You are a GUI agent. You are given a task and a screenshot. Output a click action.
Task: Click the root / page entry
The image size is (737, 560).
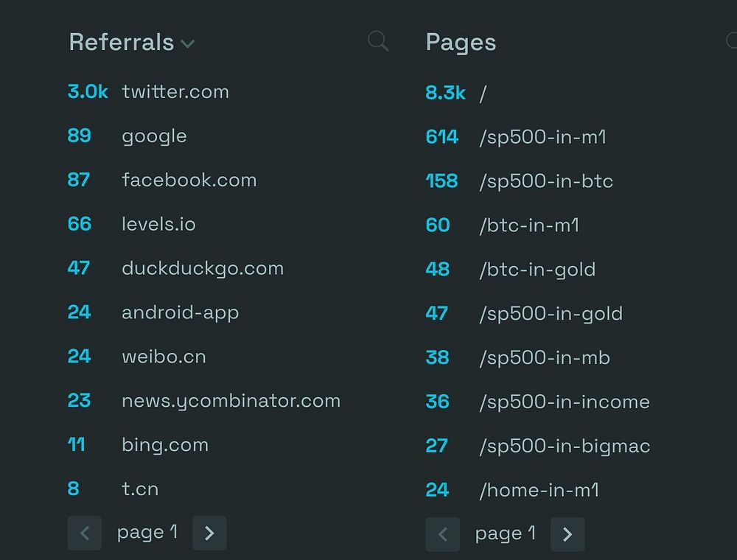[483, 94]
